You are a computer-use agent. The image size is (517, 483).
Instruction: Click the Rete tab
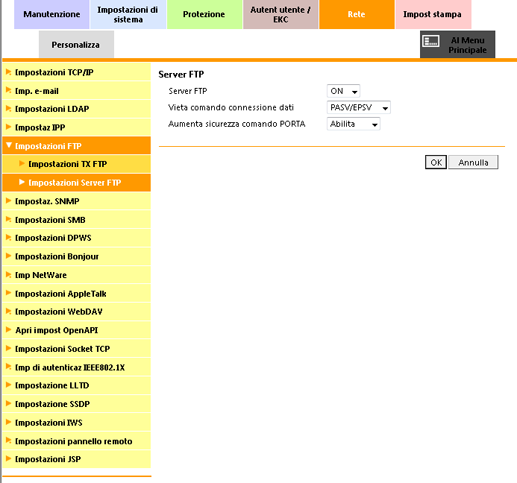pos(357,14)
